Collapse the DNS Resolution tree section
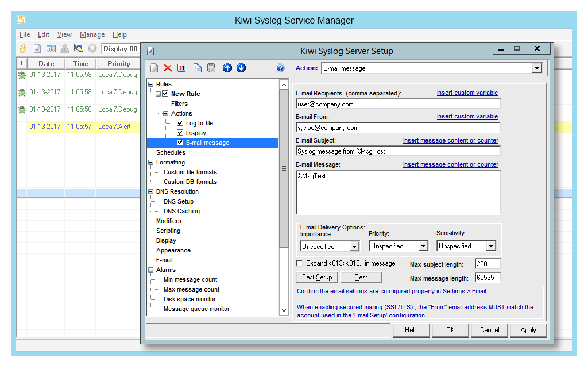Viewport: 588px width, 368px height. click(151, 191)
